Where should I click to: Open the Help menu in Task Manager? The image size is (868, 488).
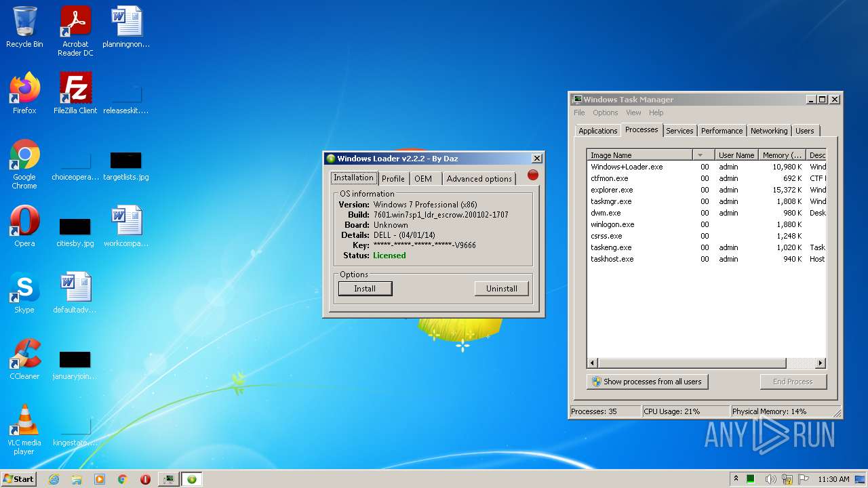[x=656, y=113]
